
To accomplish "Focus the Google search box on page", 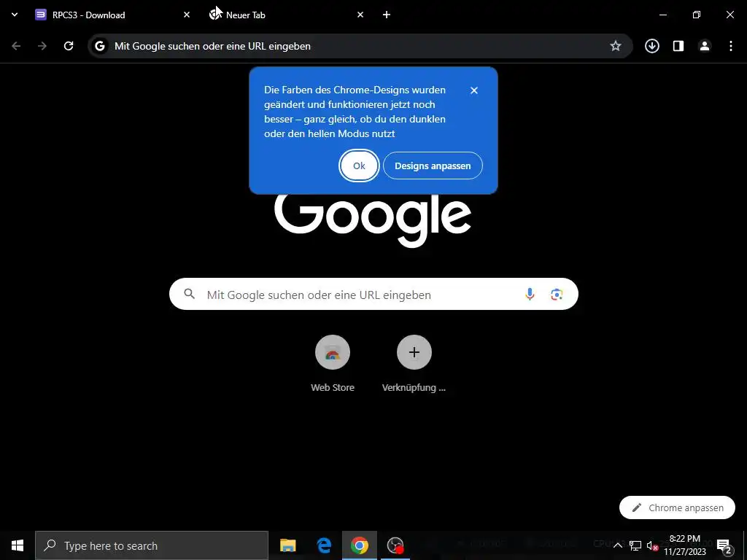I will click(x=373, y=295).
